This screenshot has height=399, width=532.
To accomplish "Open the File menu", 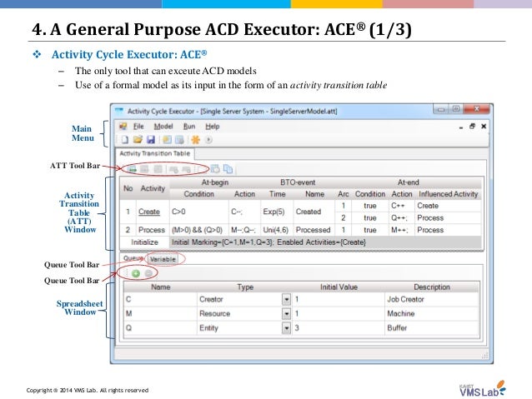I will click(x=138, y=127).
